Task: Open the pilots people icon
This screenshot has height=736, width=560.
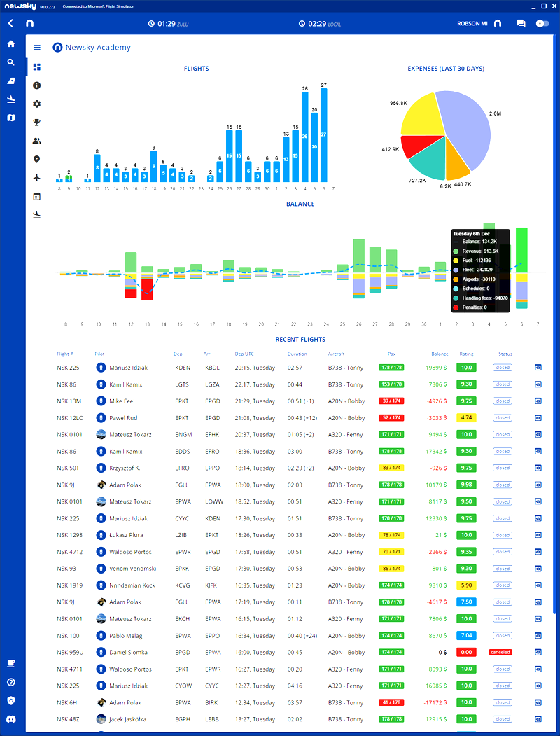Action: [36, 140]
